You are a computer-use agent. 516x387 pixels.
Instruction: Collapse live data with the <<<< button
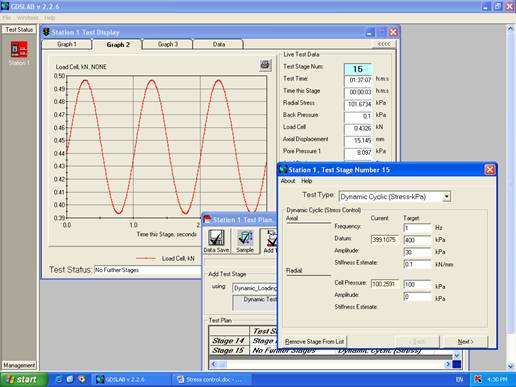[x=384, y=44]
